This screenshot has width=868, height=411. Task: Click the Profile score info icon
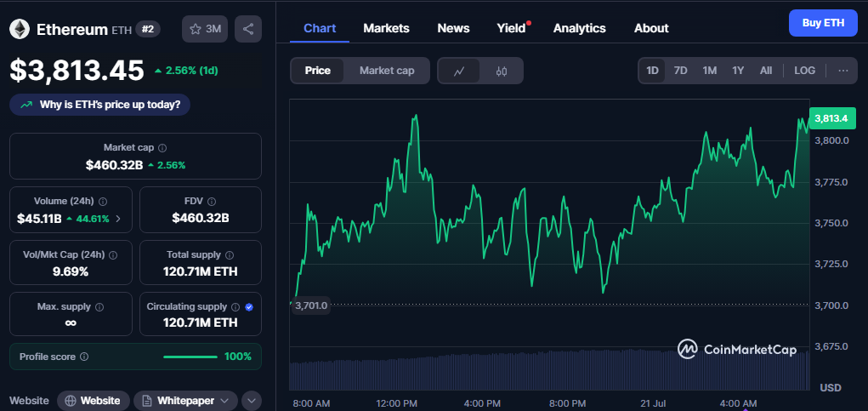tap(85, 357)
